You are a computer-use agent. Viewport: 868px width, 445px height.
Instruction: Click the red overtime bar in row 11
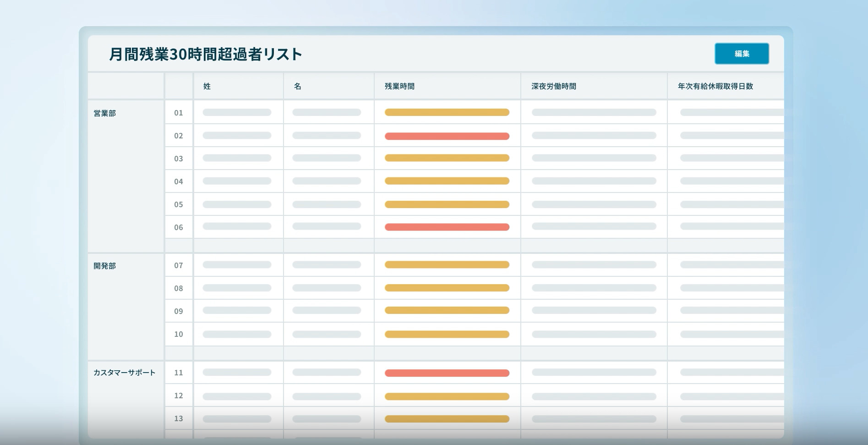coord(447,373)
